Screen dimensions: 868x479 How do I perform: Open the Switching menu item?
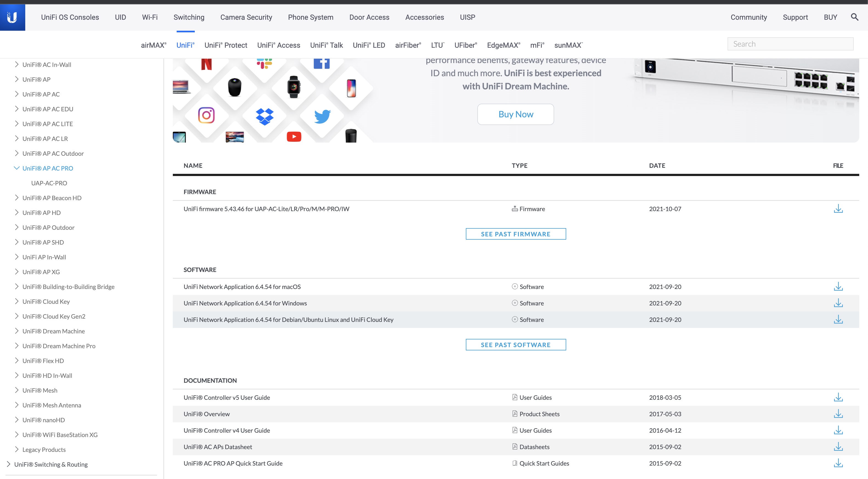(x=189, y=17)
